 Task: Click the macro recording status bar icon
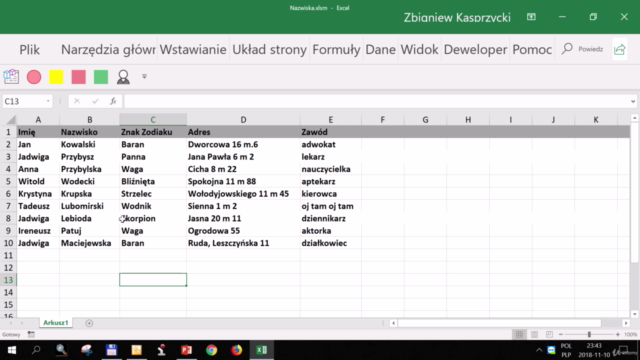(31, 334)
